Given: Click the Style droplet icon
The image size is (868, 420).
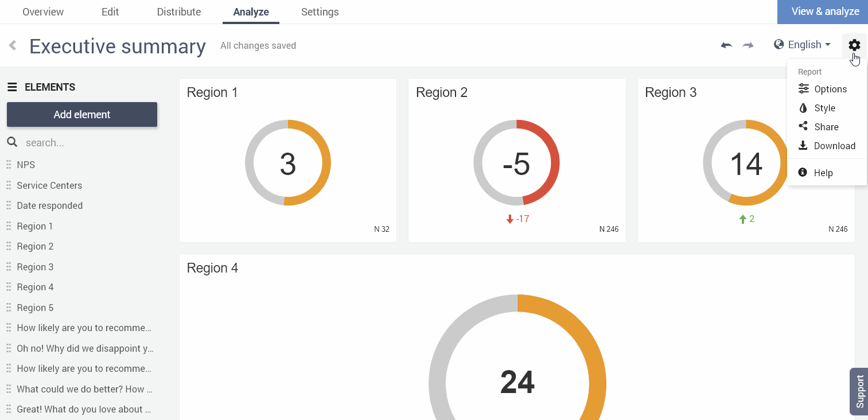Looking at the screenshot, I should (803, 108).
